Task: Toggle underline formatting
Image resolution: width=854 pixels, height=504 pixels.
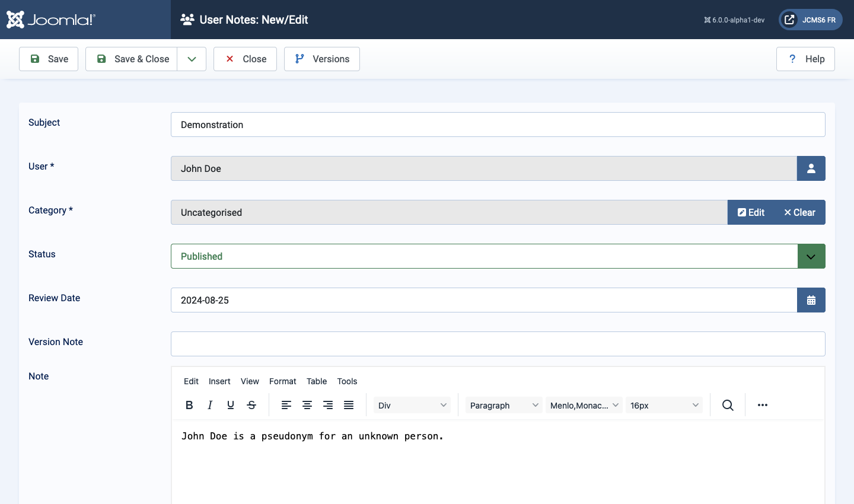Action: click(231, 405)
